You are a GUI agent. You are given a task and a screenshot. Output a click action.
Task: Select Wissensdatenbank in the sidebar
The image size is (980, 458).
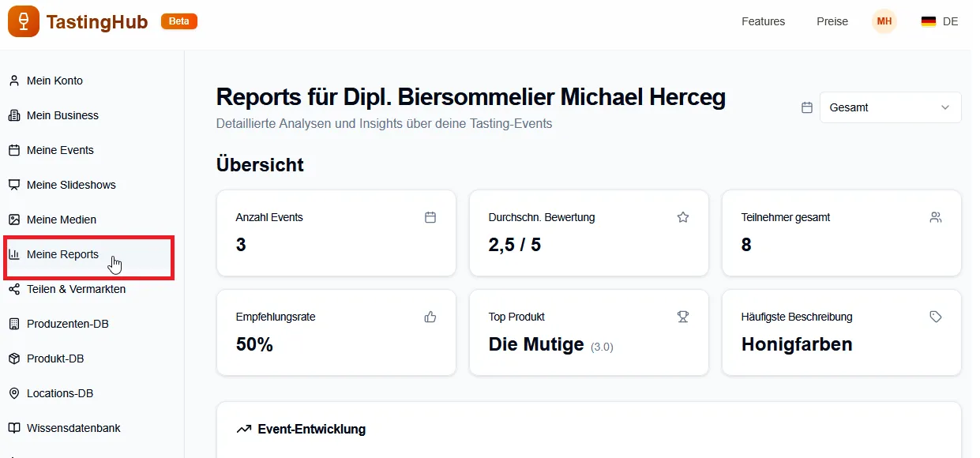click(73, 428)
